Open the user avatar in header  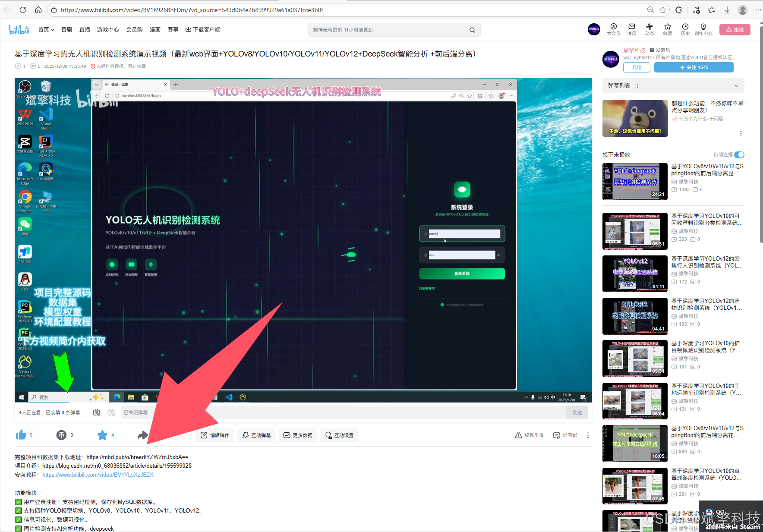pyautogui.click(x=594, y=29)
